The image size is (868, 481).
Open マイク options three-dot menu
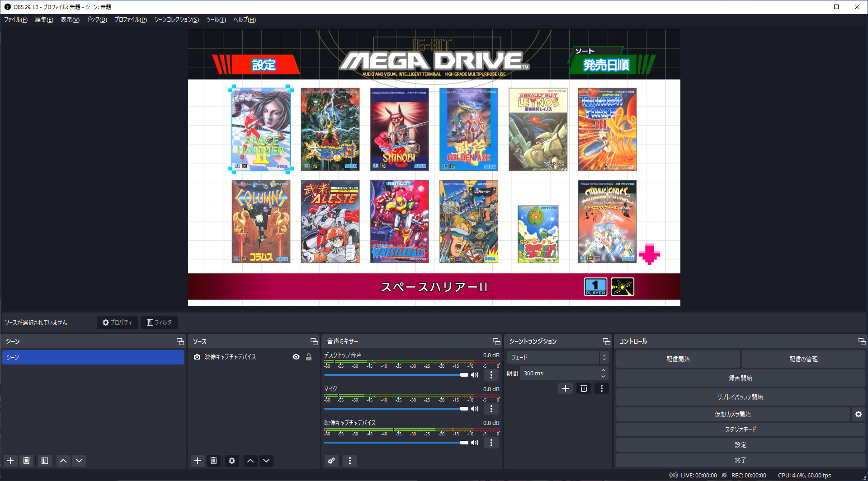(491, 409)
